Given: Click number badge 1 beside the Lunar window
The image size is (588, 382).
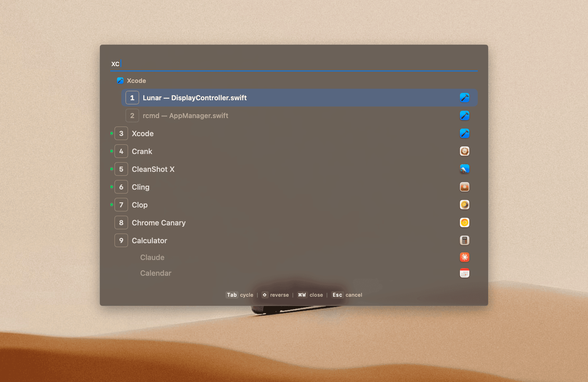Looking at the screenshot, I should coord(132,98).
